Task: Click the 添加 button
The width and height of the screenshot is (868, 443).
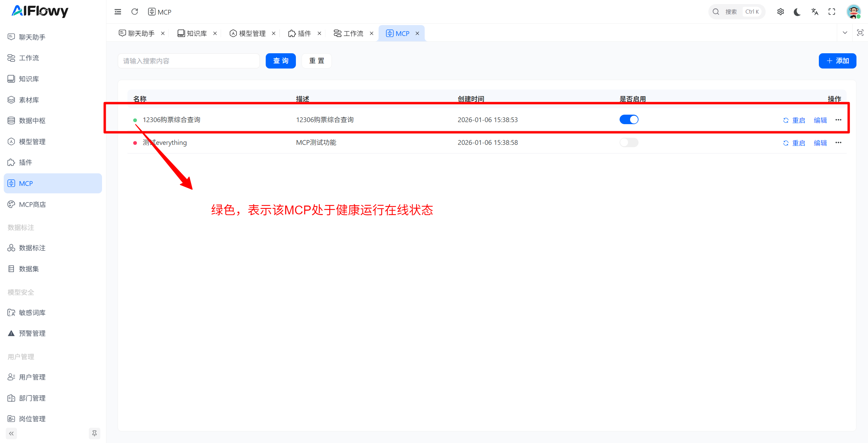Action: click(837, 61)
